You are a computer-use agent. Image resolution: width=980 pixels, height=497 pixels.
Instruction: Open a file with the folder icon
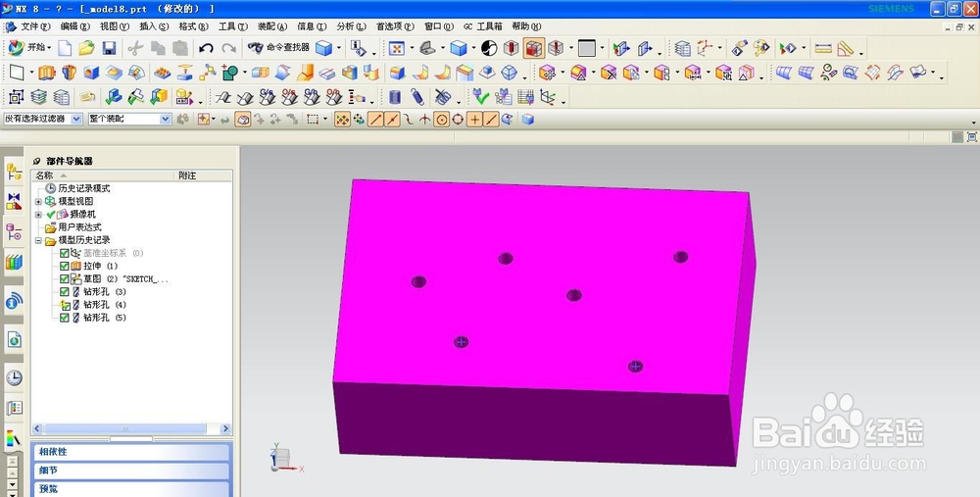pos(87,48)
